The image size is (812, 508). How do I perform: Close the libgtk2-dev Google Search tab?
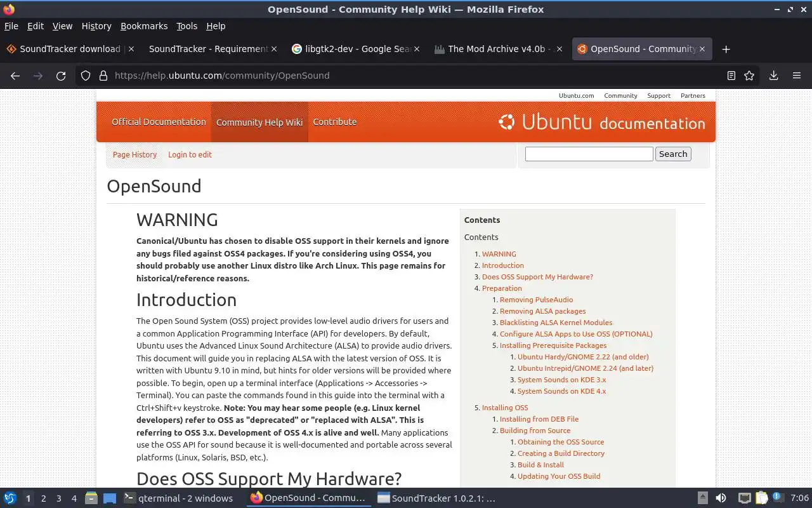pos(417,49)
